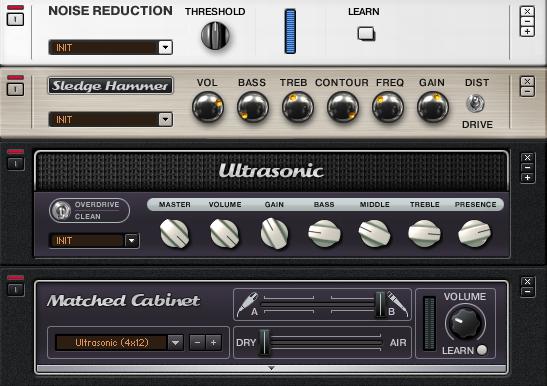Click the Ultrasonic MASTER knob
The width and height of the screenshot is (547, 386).
click(174, 233)
